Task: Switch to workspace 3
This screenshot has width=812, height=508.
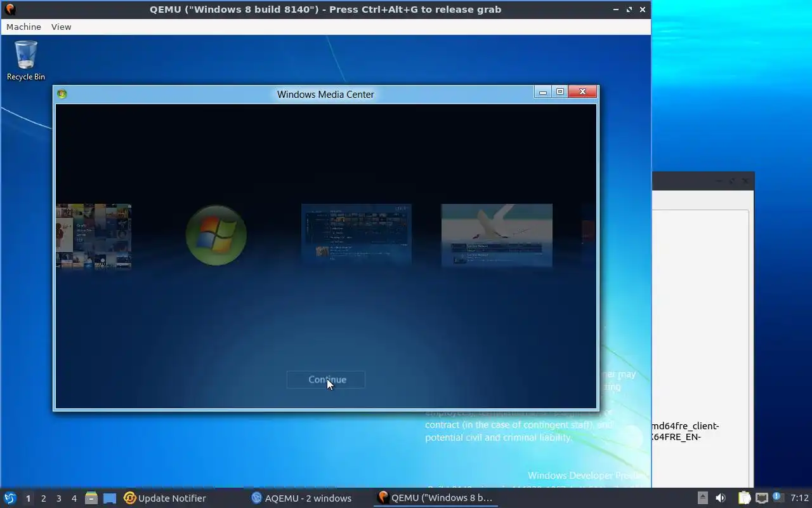Action: [x=58, y=498]
